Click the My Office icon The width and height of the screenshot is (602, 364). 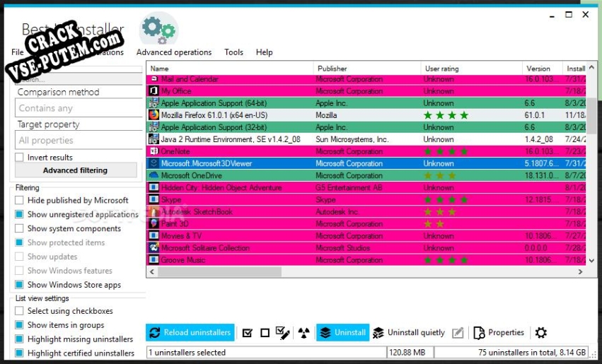click(154, 91)
